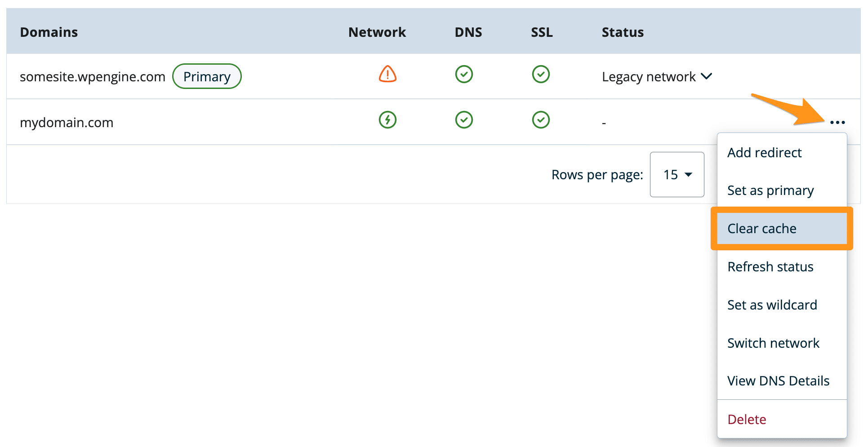Click the orange network warning icon for somesite.wpengine.com
This screenshot has width=868, height=447.
point(387,75)
